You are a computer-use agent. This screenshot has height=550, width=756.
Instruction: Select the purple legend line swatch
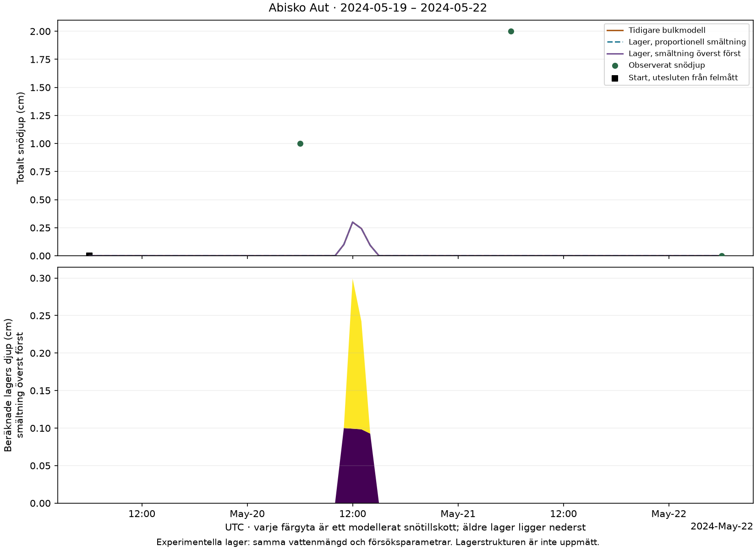pos(615,54)
